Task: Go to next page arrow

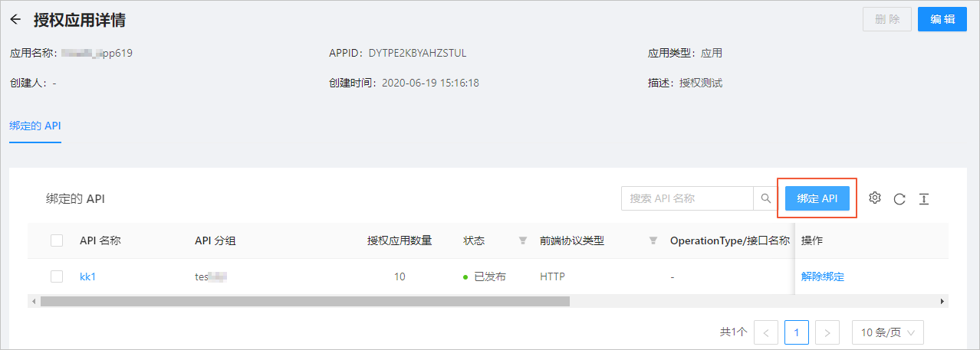Action: click(x=827, y=332)
